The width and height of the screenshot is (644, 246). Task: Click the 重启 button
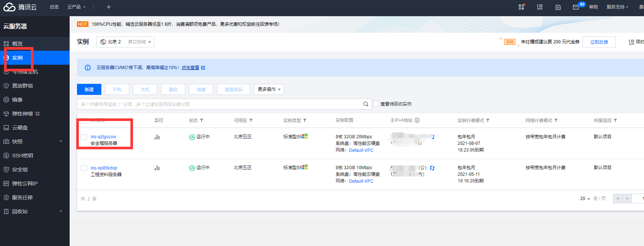[x=173, y=89]
